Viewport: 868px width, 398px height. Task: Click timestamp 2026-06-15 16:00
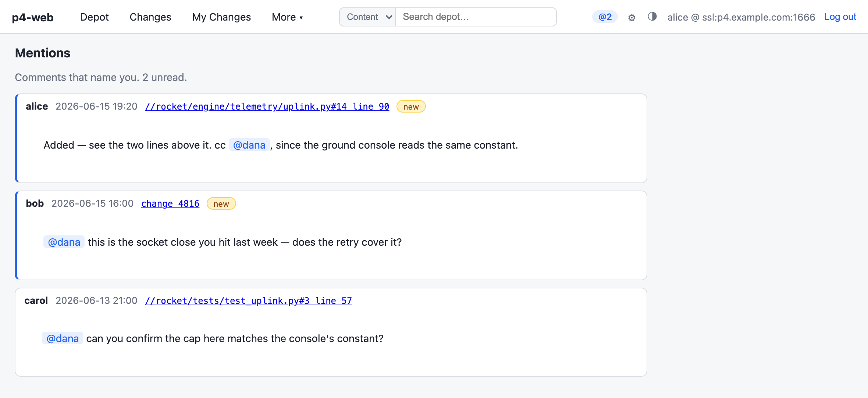tap(92, 203)
